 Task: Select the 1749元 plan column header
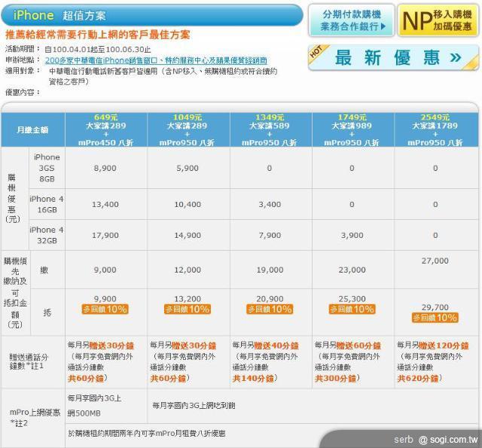(352, 130)
